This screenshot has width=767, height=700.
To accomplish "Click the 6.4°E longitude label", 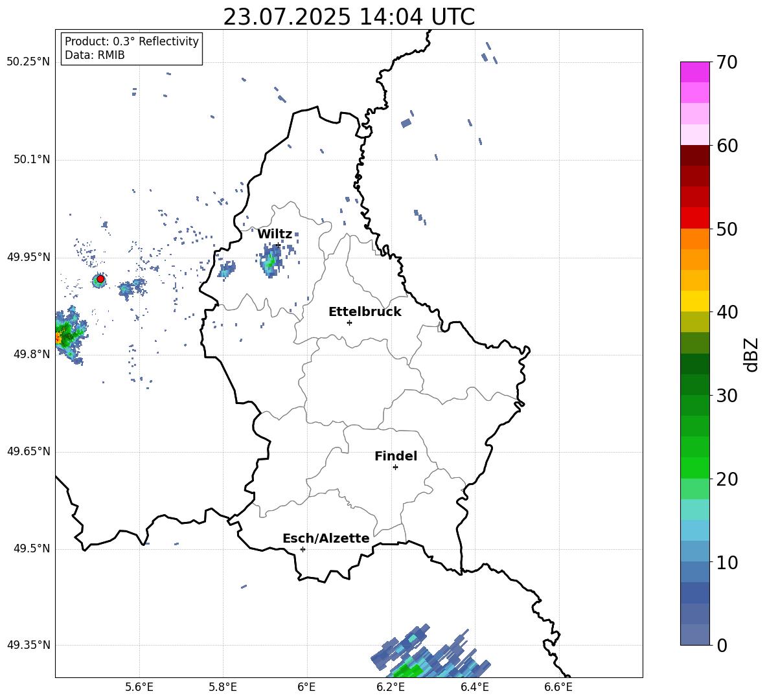I will [474, 687].
